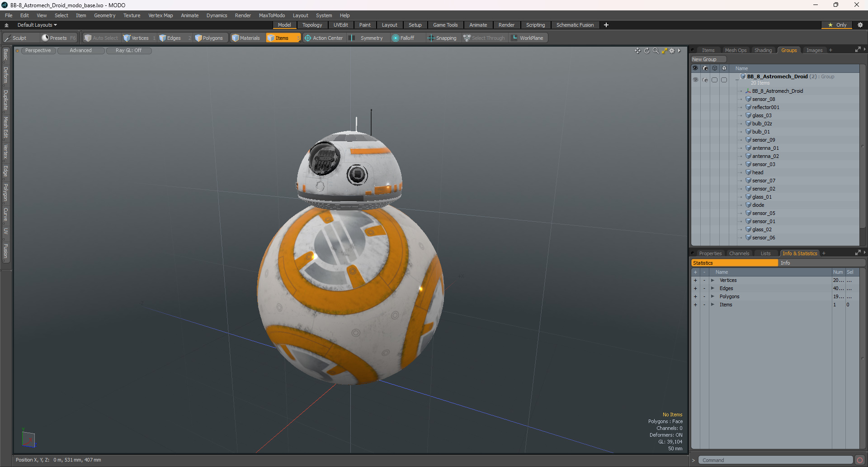Check first box in BB_8_Astromech_Droid group row

[715, 80]
